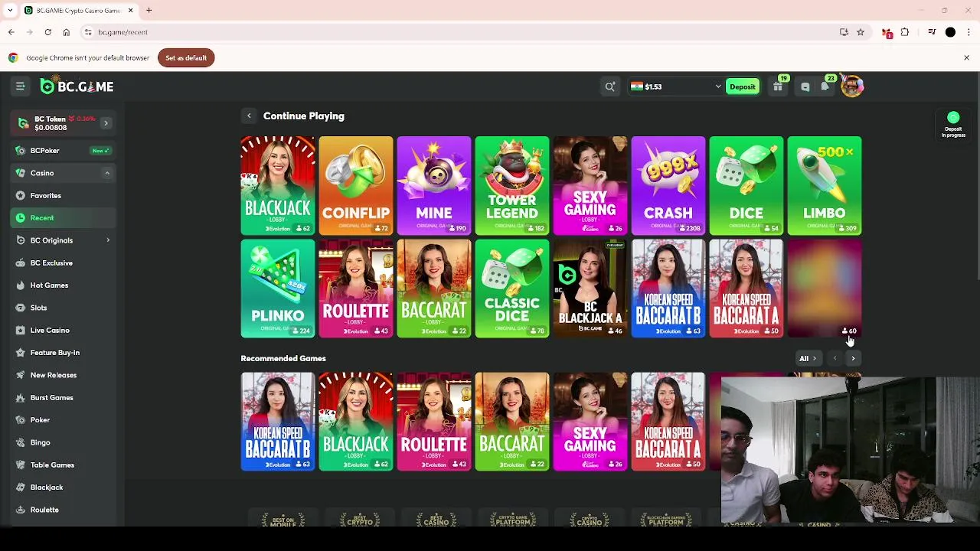Open Slots category
The width and height of the screenshot is (980, 551).
coord(64,308)
